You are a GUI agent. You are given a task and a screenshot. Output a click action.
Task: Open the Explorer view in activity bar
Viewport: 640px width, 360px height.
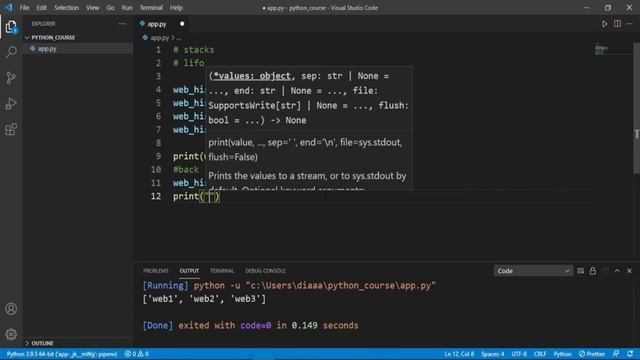click(x=11, y=27)
